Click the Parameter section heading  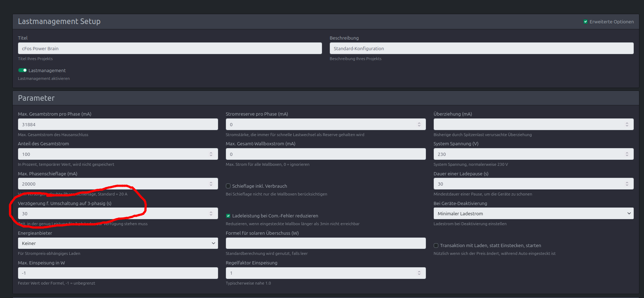click(36, 98)
